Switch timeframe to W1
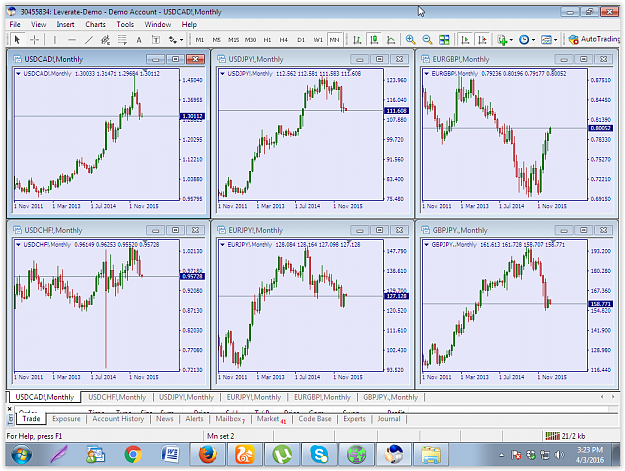Screen dimensions: 625x471 click(318, 40)
